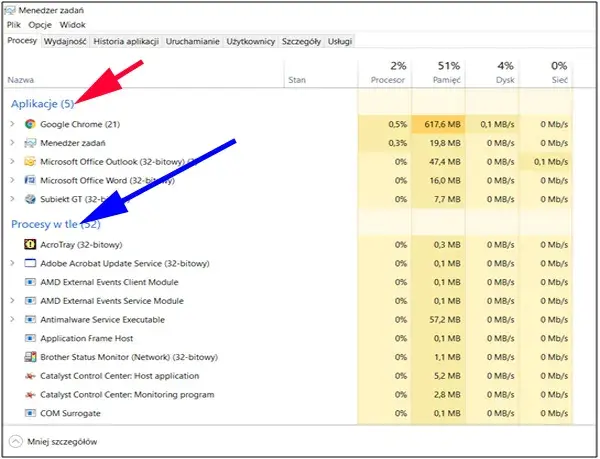Click Mniej szczegółów to show fewer details
The height and width of the screenshot is (459, 600).
coord(62,442)
